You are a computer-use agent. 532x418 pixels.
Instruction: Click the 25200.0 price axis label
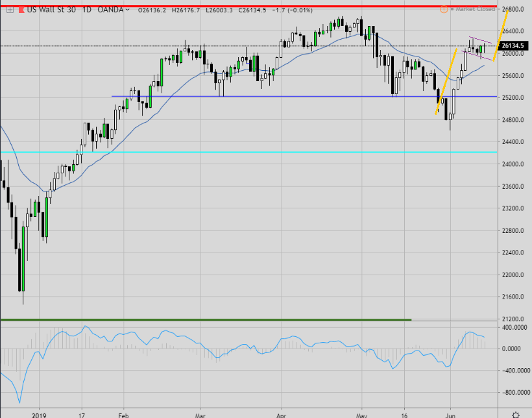514,98
